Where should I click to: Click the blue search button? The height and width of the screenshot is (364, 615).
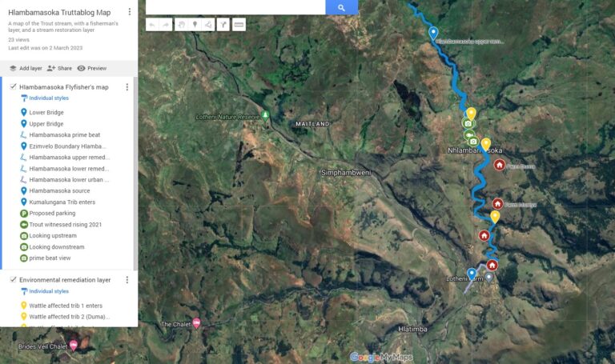[x=341, y=7]
